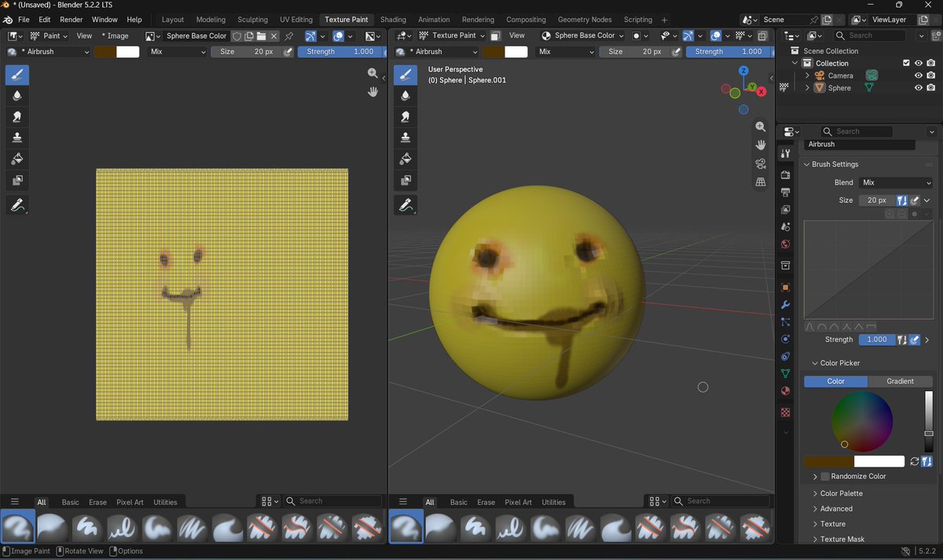This screenshot has width=943, height=560.
Task: Expand the Sphere item in outliner
Action: 807,88
